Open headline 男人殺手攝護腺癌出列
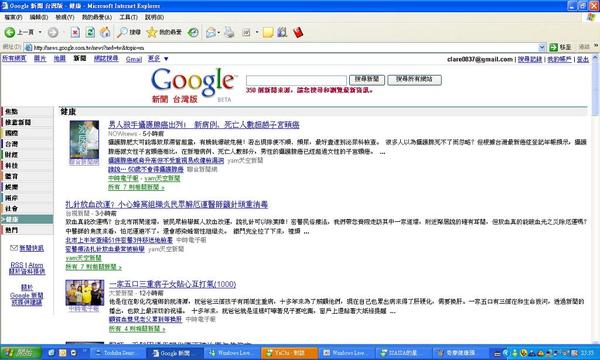 (x=204, y=125)
